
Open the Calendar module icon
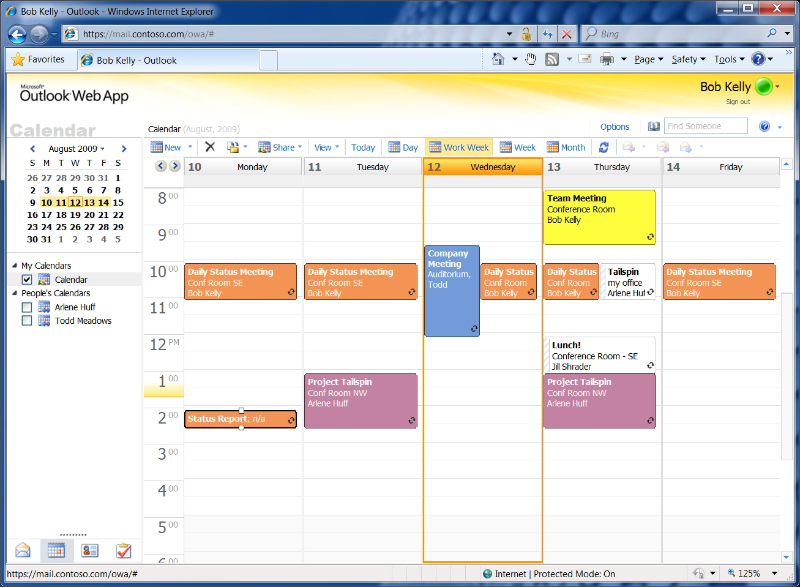point(56,550)
